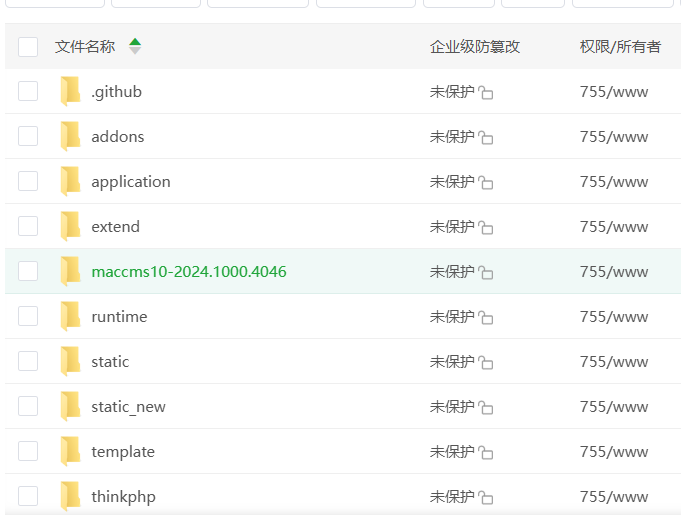Click the 文件名称 column header
Viewport: 681px width, 515px height.
85,46
